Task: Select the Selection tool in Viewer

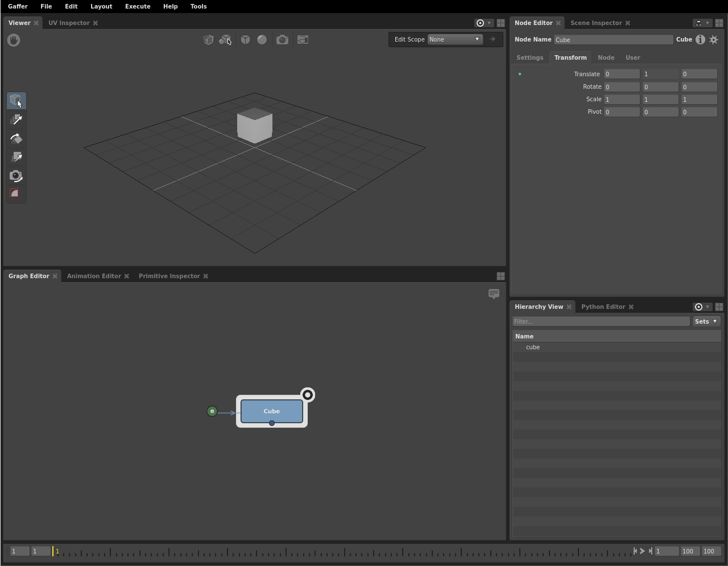Action: [x=16, y=101]
